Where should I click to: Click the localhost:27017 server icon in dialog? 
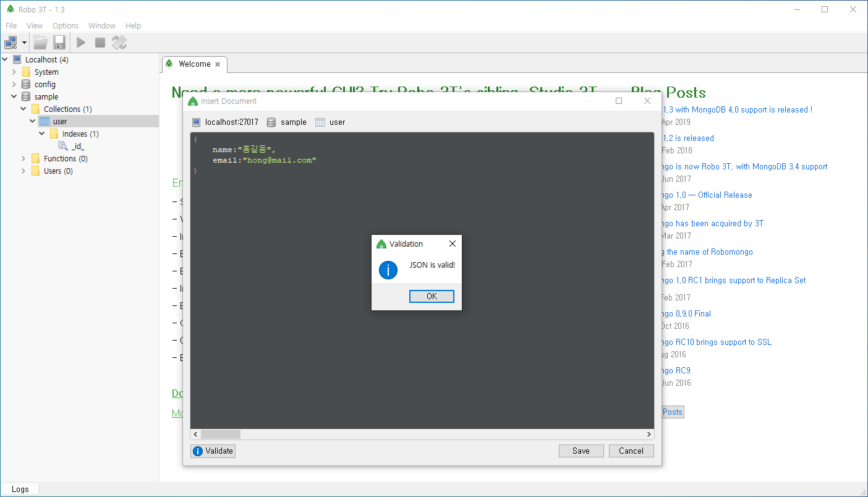tap(197, 122)
